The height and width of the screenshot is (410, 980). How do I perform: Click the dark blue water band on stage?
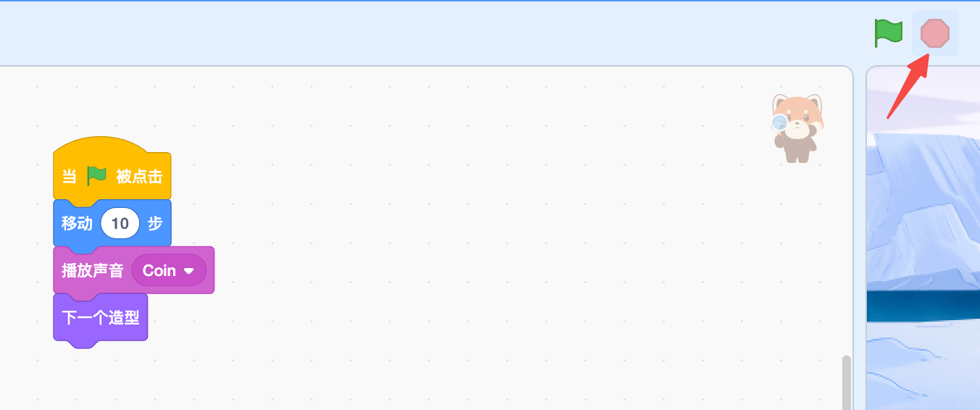924,306
